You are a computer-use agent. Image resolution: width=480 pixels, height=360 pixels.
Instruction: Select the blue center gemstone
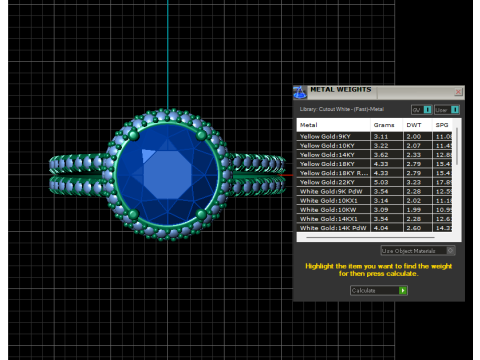168,174
